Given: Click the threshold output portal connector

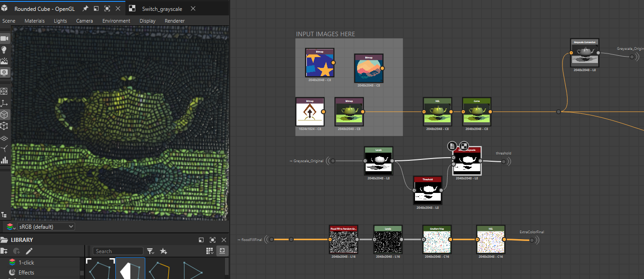Looking at the screenshot, I should (503, 161).
